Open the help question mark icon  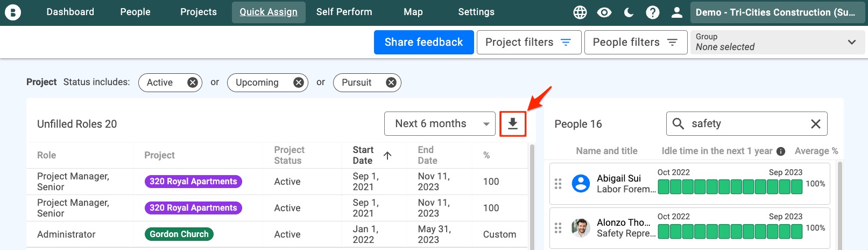click(x=653, y=12)
